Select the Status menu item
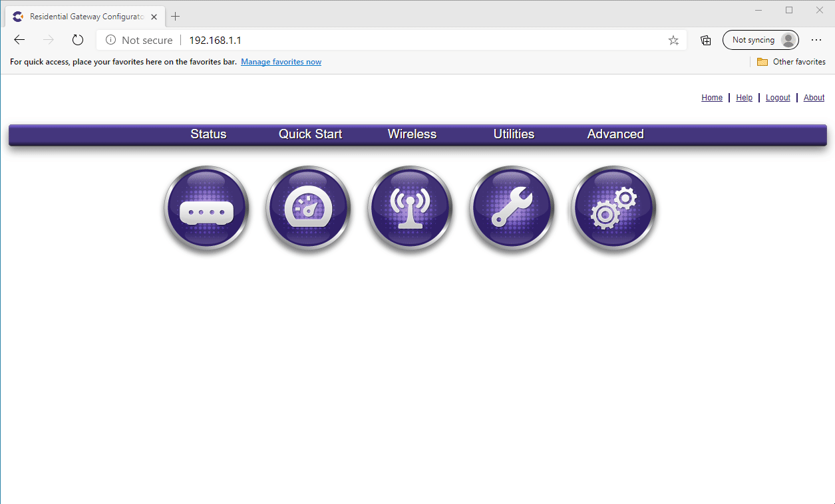 pos(208,134)
